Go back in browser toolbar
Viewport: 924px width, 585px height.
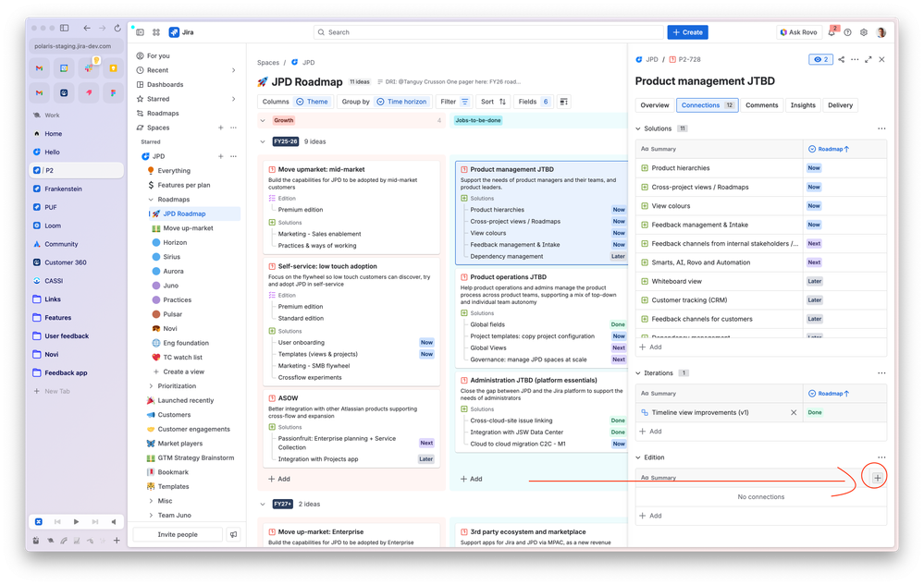pos(87,28)
